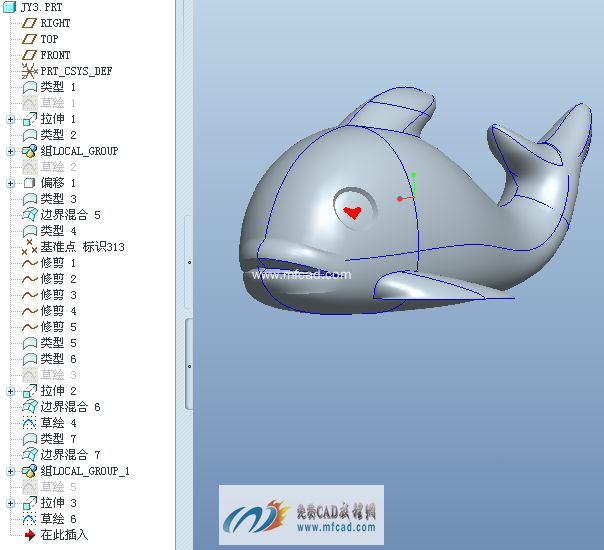The width and height of the screenshot is (604, 550).
Task: Select the 类型 2 tree row
Action: [x=49, y=135]
